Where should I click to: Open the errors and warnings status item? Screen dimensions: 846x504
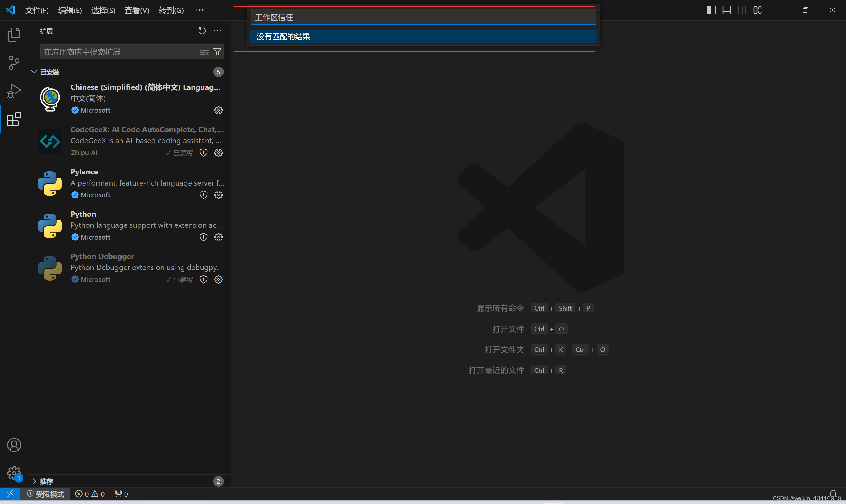(90, 494)
